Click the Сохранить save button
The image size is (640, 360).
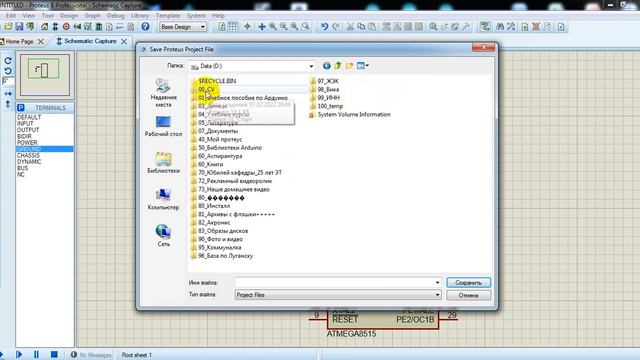pos(469,282)
